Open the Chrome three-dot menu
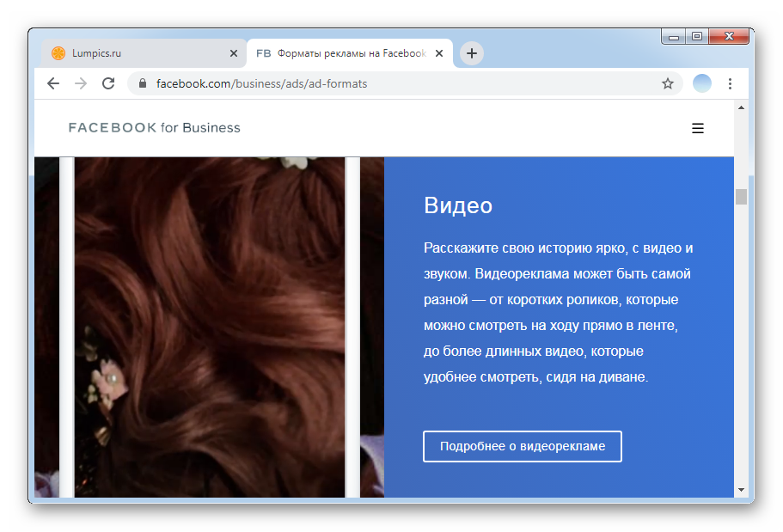 730,83
